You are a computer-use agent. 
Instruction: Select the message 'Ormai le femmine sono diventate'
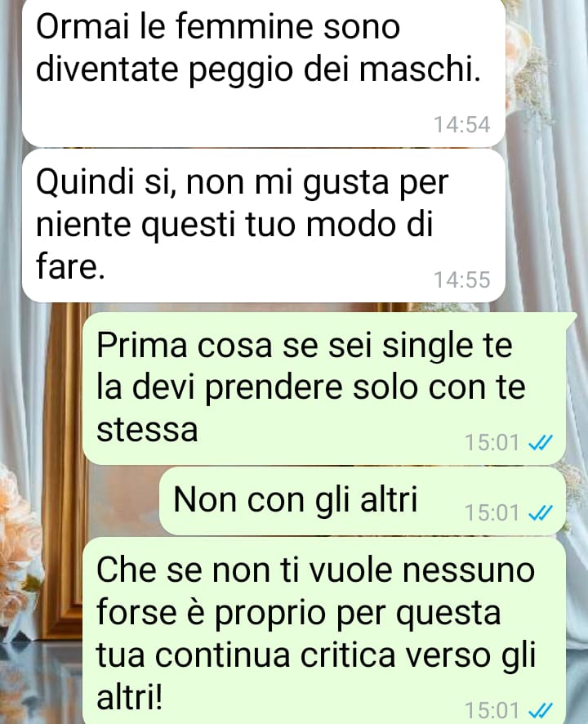264,73
